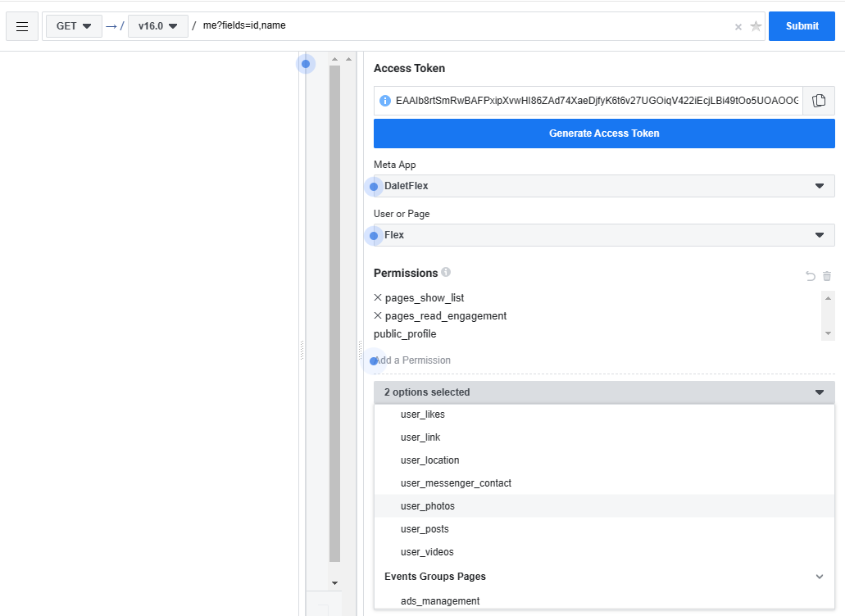Click the access token info icon
Image resolution: width=845 pixels, height=616 pixels.
point(384,101)
